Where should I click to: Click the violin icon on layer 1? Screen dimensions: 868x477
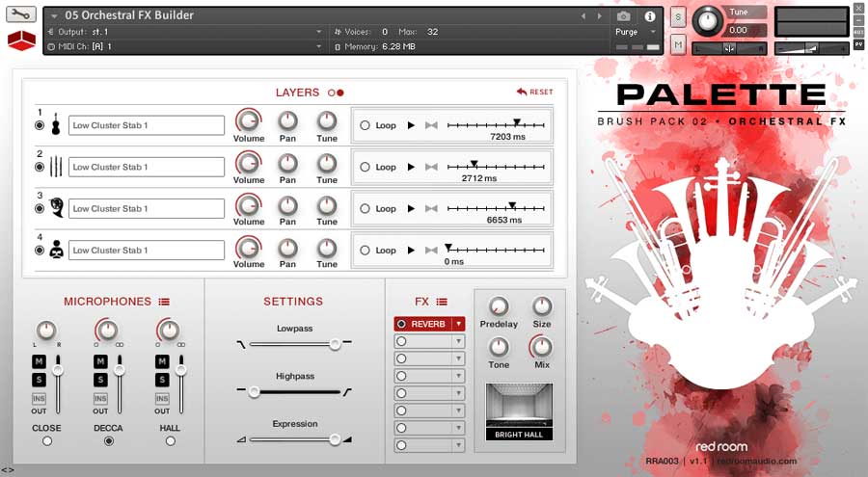tap(55, 125)
